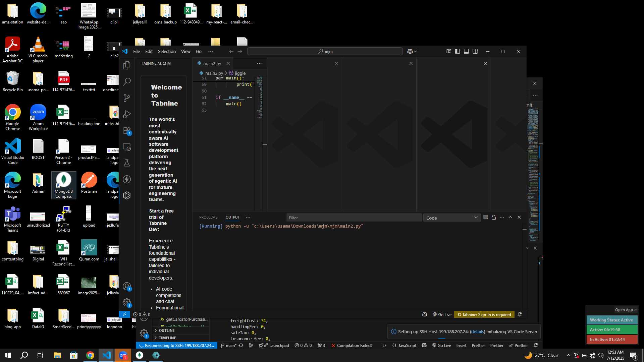Toggle Go Live server in front window
This screenshot has width=644, height=362.
click(x=442, y=314)
